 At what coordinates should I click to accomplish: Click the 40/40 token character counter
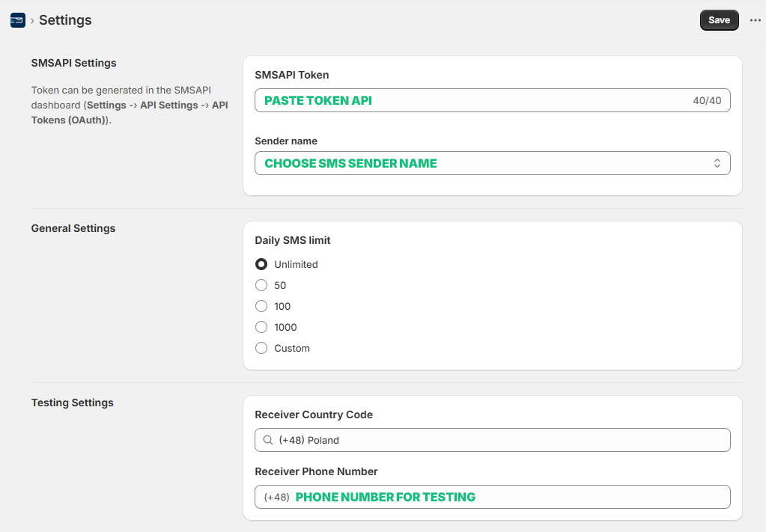pos(707,100)
